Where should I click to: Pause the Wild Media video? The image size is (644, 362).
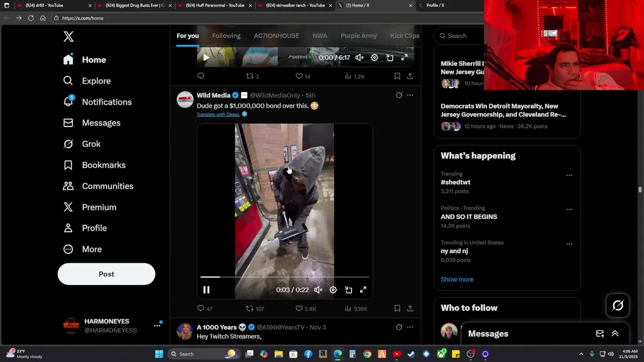206,290
